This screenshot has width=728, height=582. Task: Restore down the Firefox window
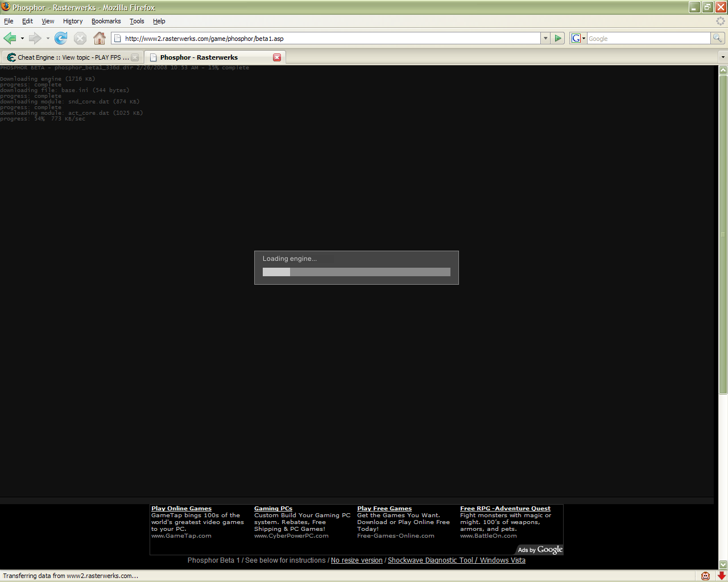(x=708, y=7)
